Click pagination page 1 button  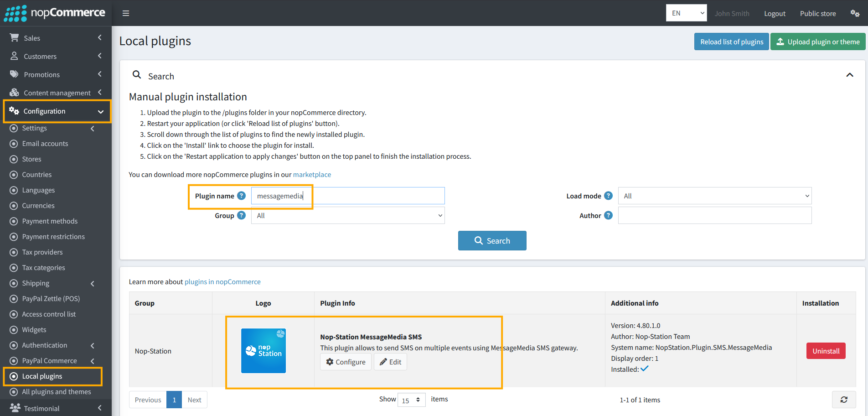coord(174,400)
